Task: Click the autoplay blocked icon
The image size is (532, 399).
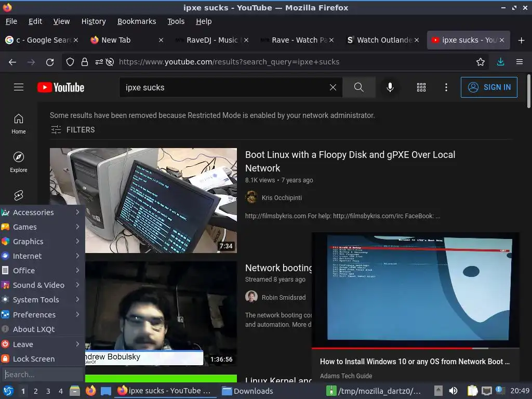Action: point(110,62)
